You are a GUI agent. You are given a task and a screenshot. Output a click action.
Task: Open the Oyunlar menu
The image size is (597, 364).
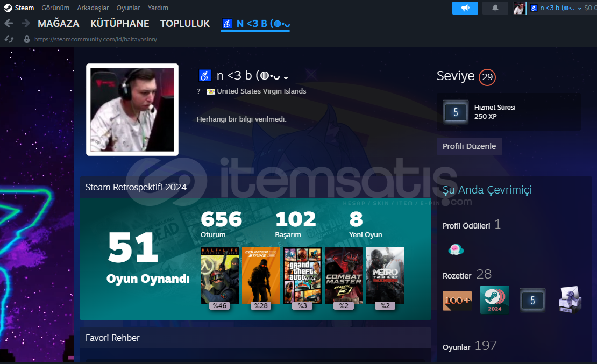click(x=129, y=8)
